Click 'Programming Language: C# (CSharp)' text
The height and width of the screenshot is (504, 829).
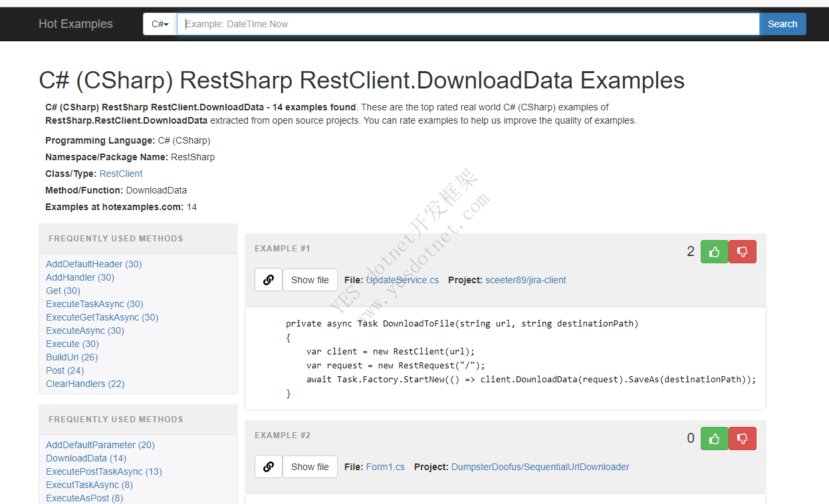(128, 140)
